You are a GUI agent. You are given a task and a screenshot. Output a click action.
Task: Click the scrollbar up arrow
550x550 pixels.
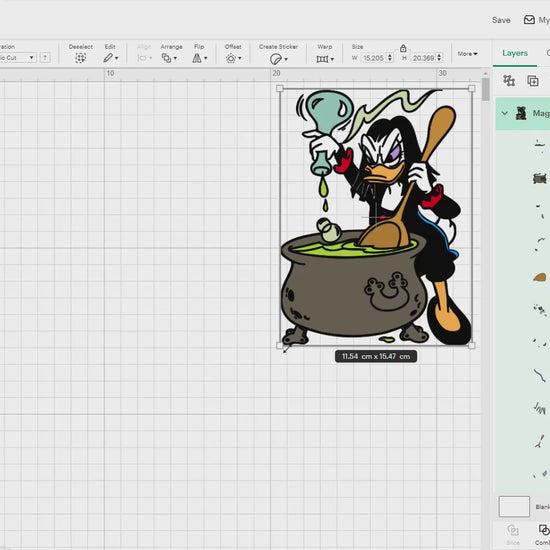pos(485,73)
